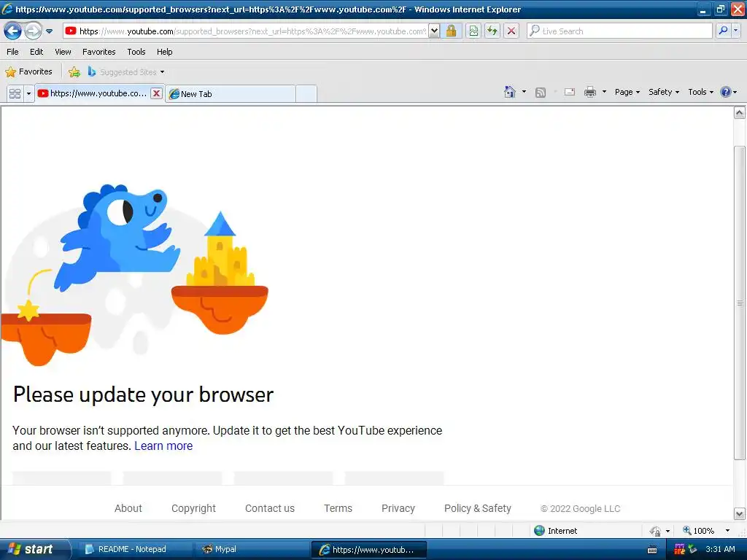Open the Policy & Safety footer link
The image size is (747, 560).
(477, 508)
